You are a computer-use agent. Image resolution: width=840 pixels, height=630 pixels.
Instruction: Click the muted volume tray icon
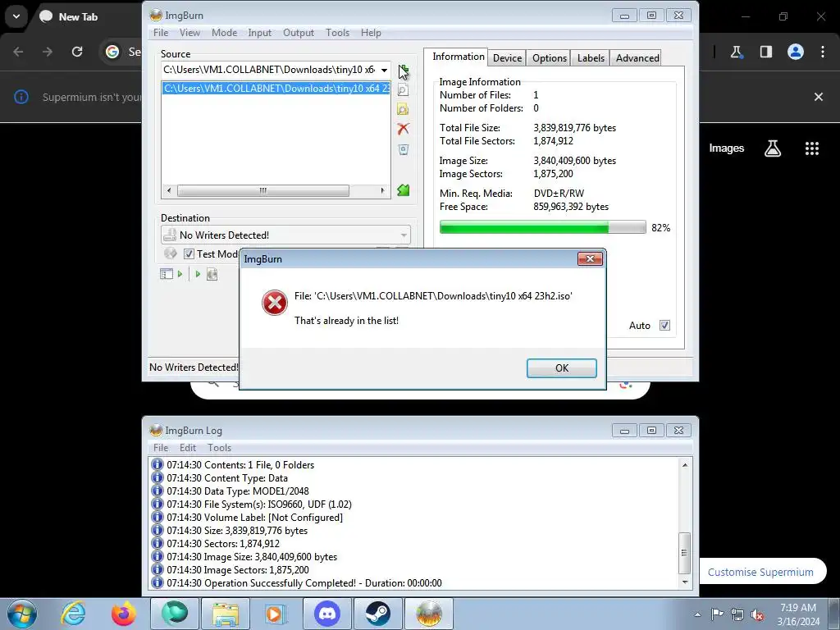tap(757, 614)
